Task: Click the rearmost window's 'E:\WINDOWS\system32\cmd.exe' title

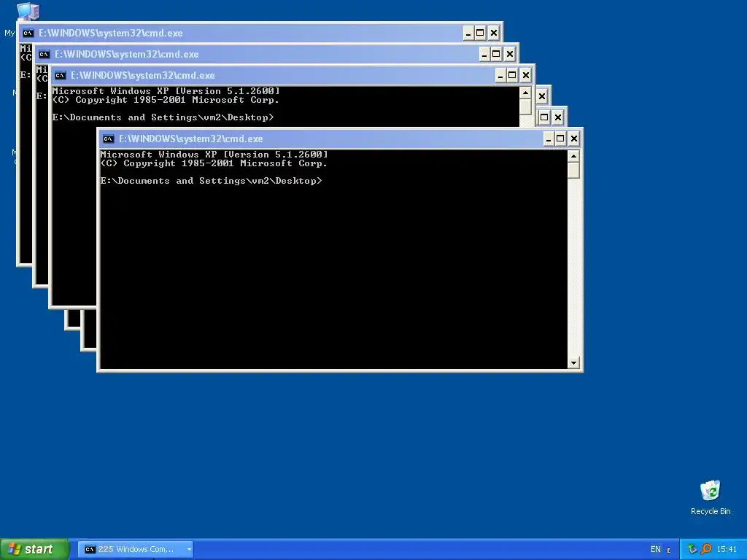Action: click(x=111, y=34)
